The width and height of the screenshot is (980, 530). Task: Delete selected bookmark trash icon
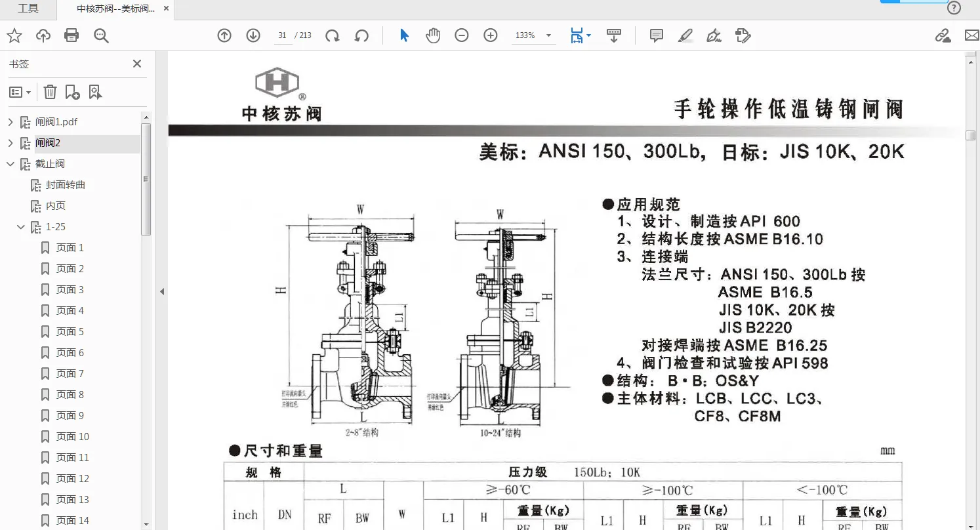click(50, 92)
